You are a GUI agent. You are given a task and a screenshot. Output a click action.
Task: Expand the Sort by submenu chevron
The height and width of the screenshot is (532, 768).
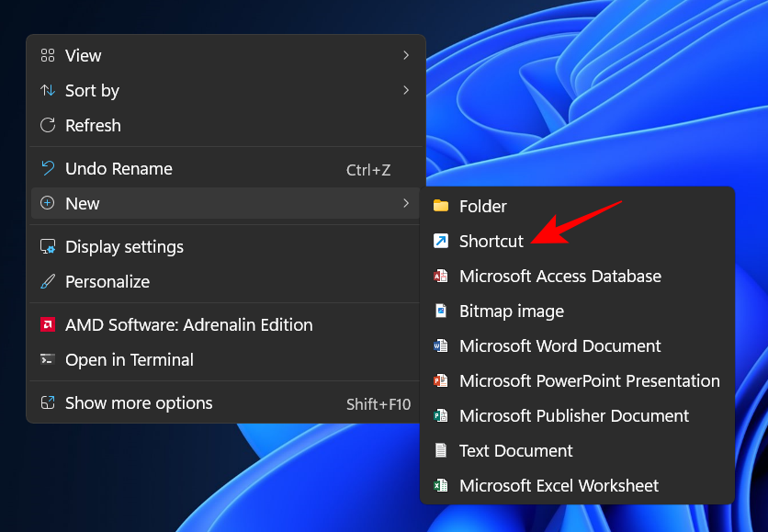(406, 91)
